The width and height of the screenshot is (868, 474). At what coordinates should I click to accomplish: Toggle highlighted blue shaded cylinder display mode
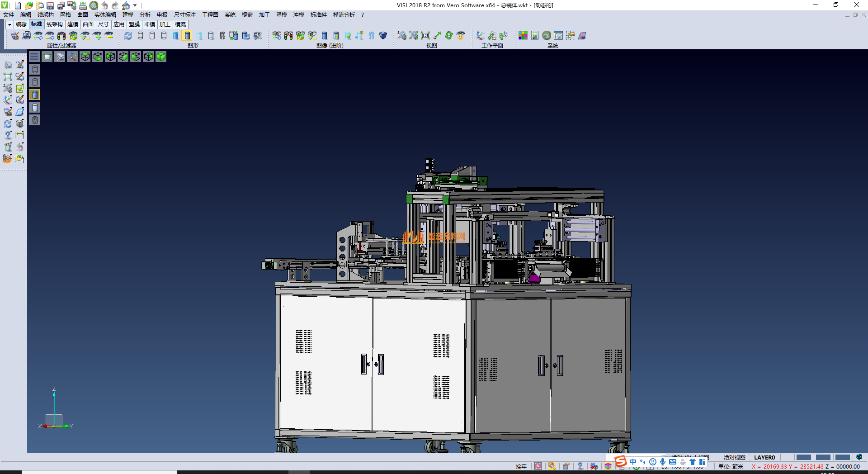pos(187,35)
